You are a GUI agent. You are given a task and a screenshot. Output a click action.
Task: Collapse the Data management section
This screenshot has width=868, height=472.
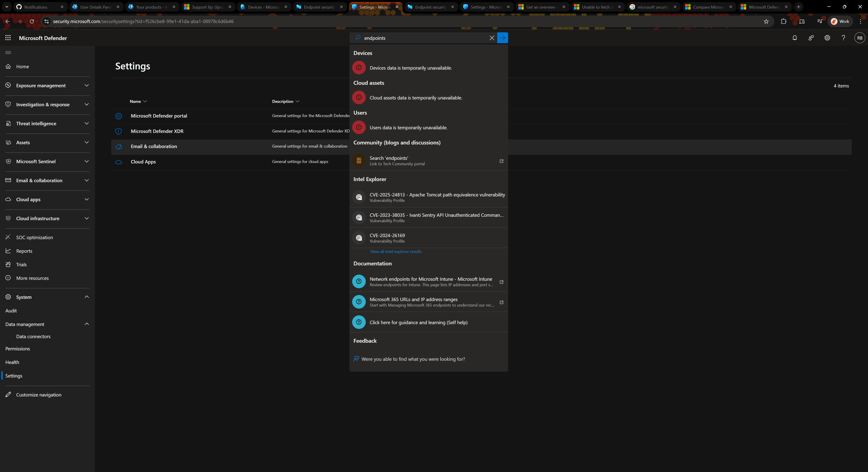(x=87, y=324)
